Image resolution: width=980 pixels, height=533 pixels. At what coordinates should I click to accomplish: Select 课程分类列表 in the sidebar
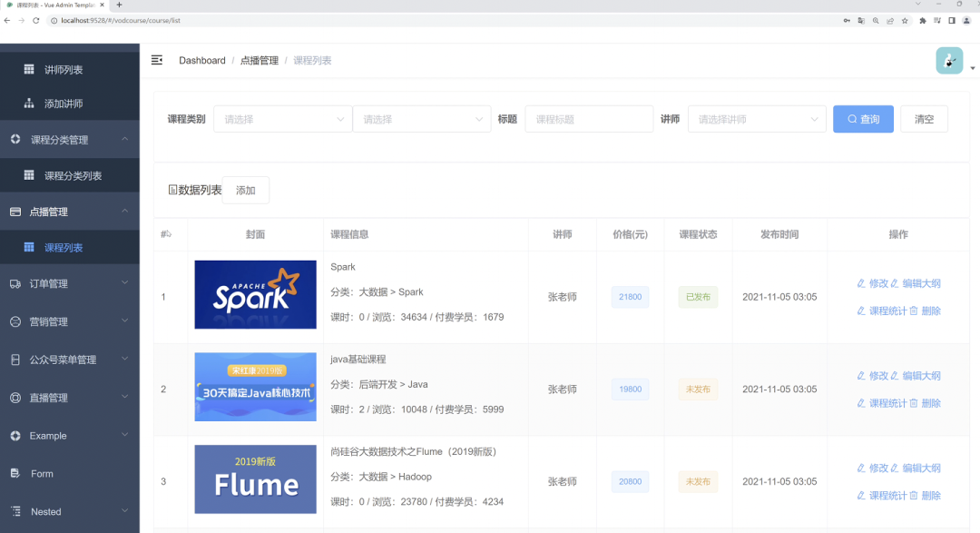[73, 176]
